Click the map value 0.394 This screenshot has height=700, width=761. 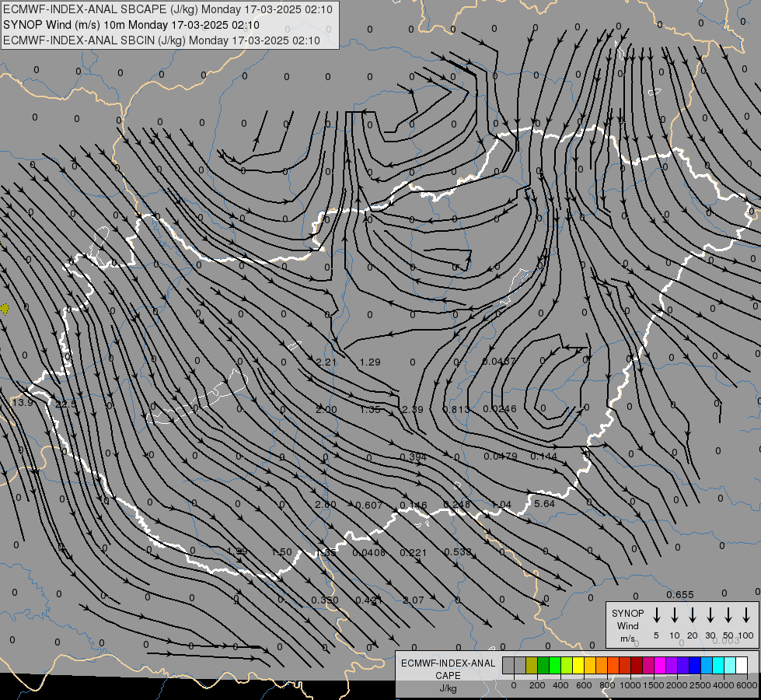(413, 457)
